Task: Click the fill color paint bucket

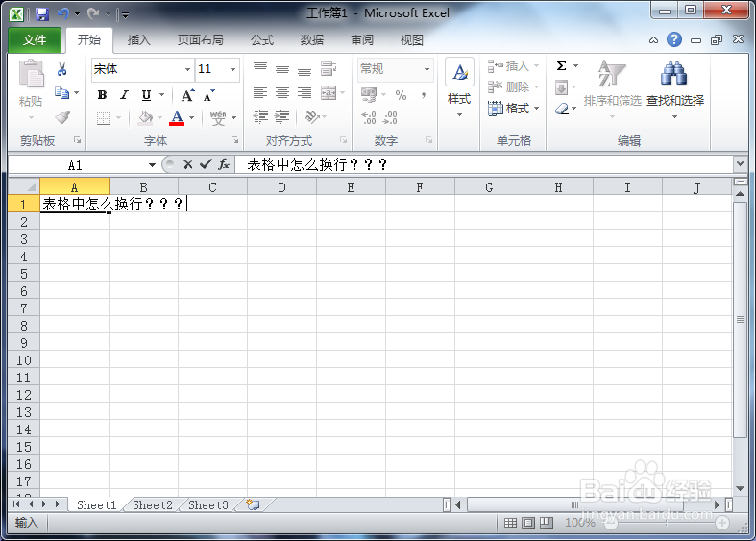Action: coord(146,117)
